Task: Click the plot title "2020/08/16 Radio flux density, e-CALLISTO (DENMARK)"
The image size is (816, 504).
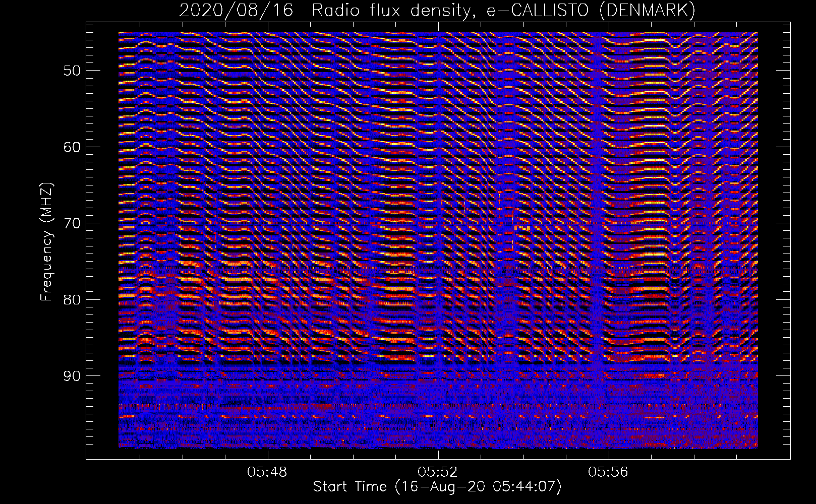Action: tap(437, 10)
